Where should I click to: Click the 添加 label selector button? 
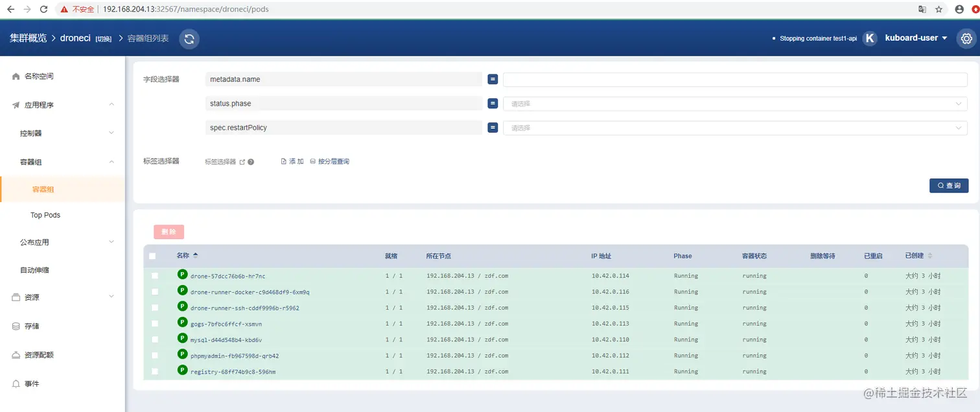tap(292, 161)
